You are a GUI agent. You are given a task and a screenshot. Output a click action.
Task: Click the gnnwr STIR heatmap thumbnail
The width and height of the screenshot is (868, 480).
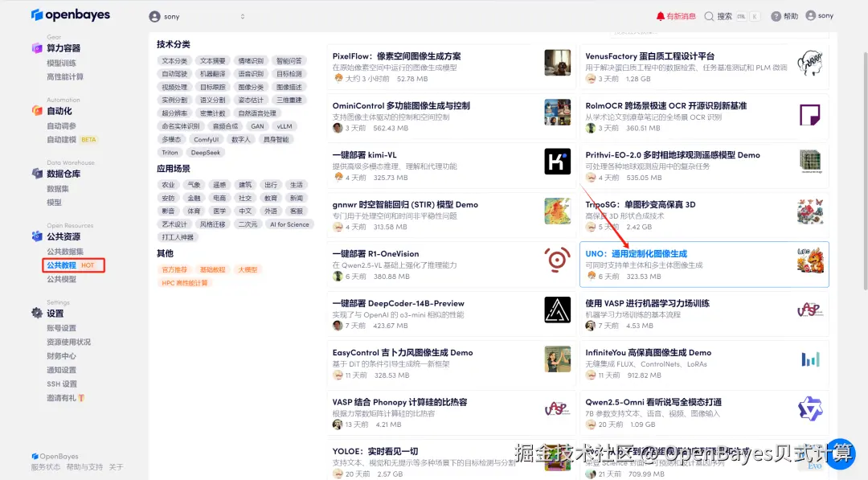click(x=557, y=211)
